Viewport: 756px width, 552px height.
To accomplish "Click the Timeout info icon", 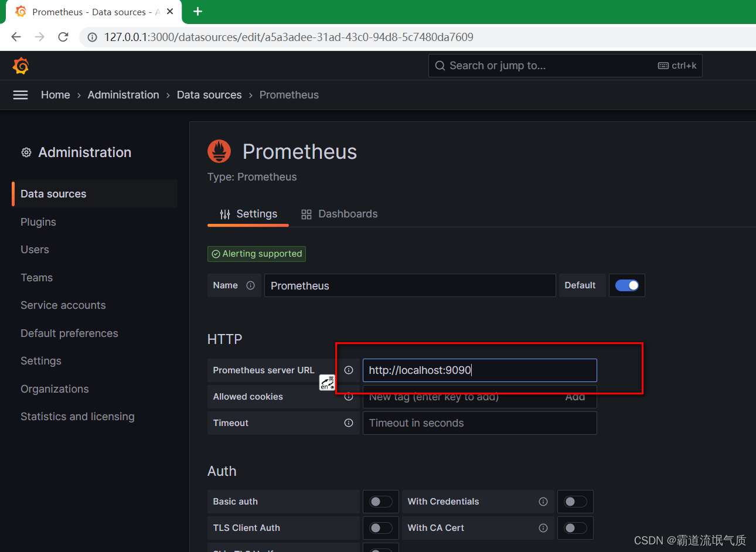I will [x=349, y=423].
